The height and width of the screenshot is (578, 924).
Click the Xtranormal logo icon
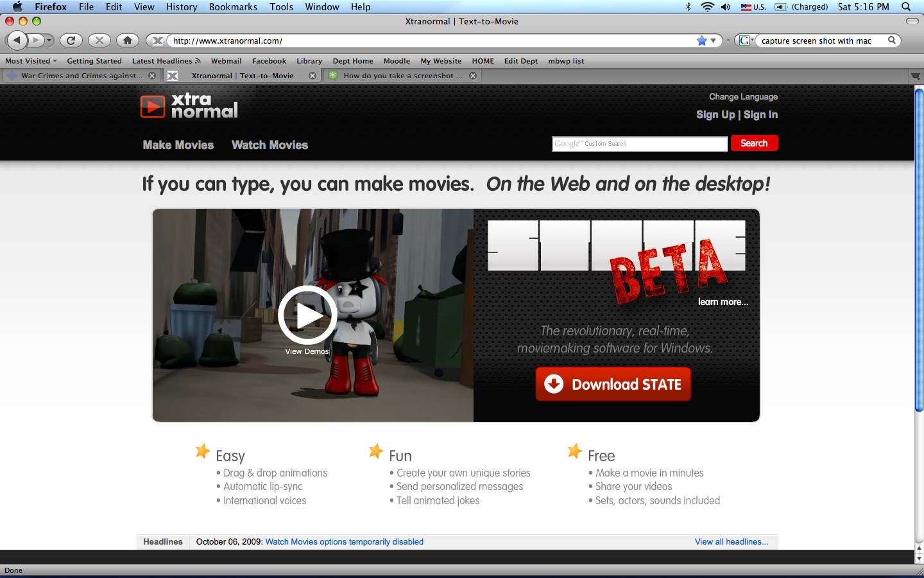153,107
